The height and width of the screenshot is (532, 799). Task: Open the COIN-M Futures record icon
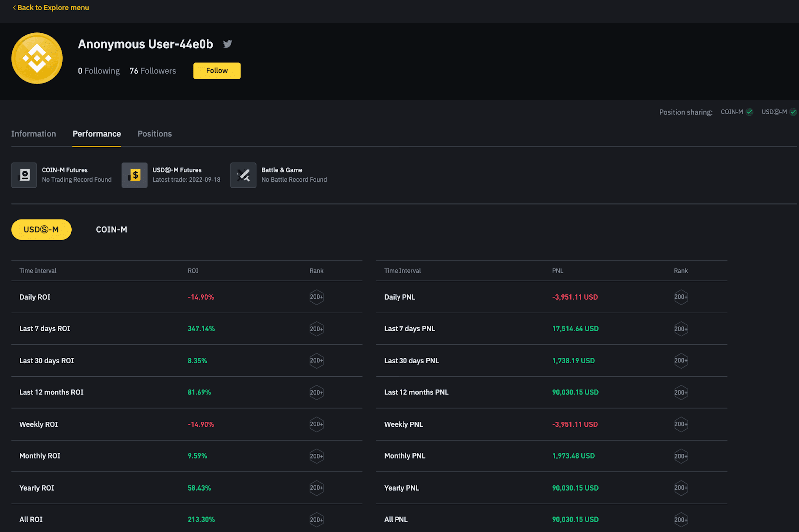(x=24, y=175)
